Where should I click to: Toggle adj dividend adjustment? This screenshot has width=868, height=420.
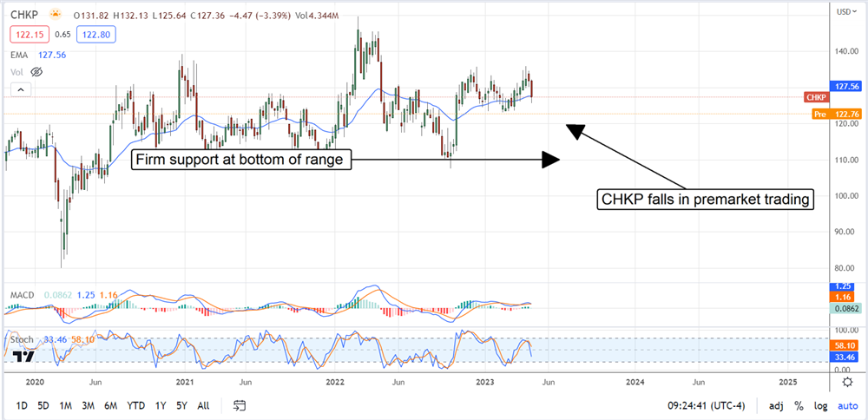click(776, 405)
